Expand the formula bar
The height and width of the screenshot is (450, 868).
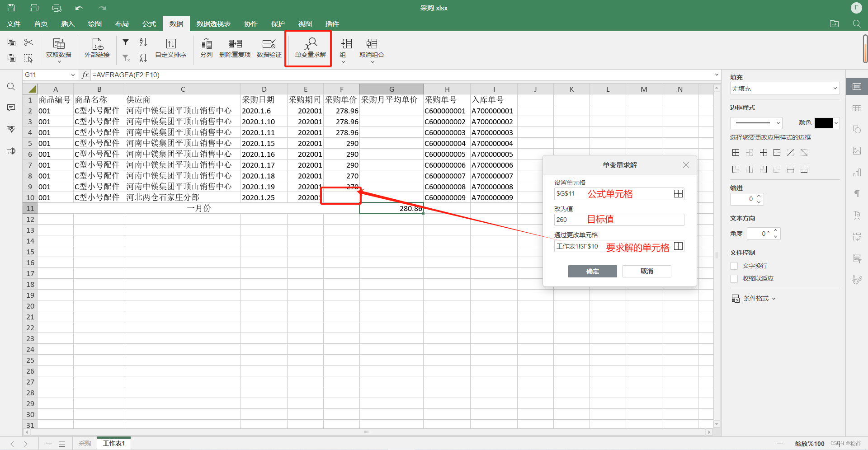(x=717, y=75)
